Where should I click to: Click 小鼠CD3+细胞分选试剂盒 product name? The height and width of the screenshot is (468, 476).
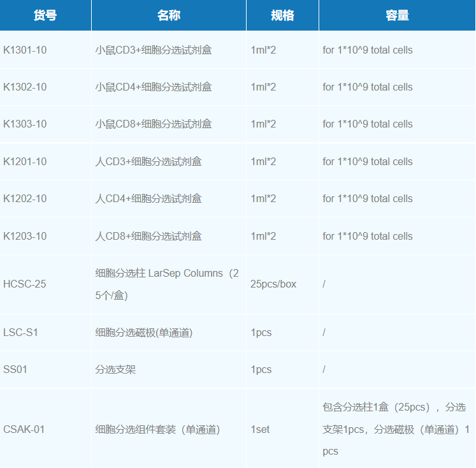coord(153,50)
